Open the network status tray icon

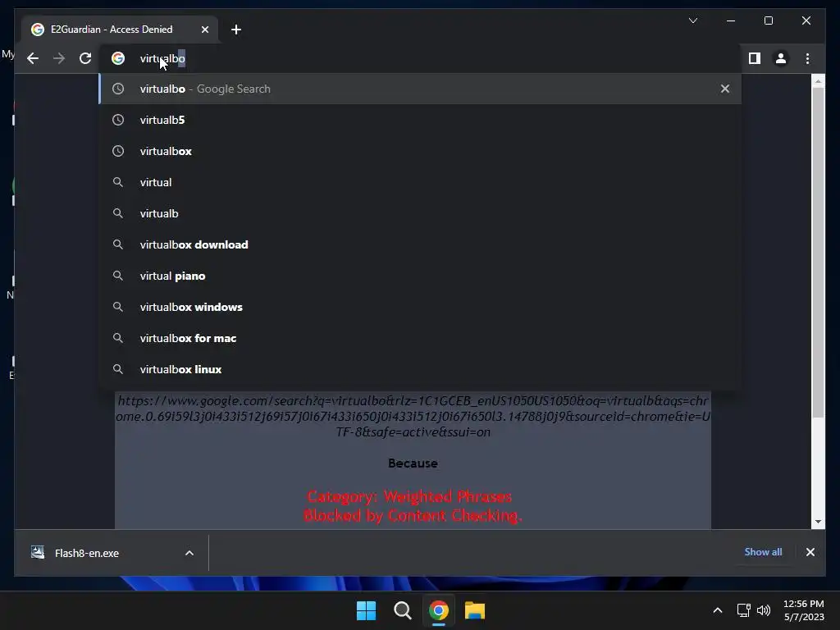tap(743, 610)
